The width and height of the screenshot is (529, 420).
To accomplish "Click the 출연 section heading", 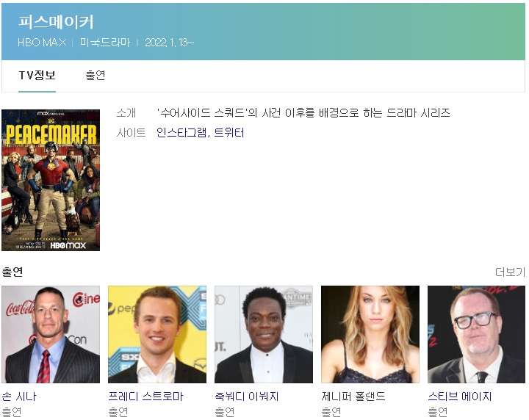I will (12, 272).
